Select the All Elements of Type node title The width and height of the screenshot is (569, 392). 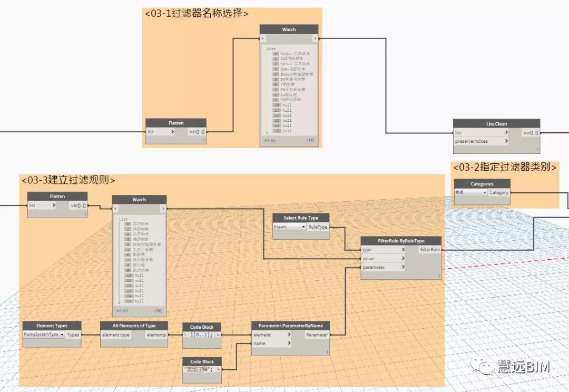[x=134, y=326]
